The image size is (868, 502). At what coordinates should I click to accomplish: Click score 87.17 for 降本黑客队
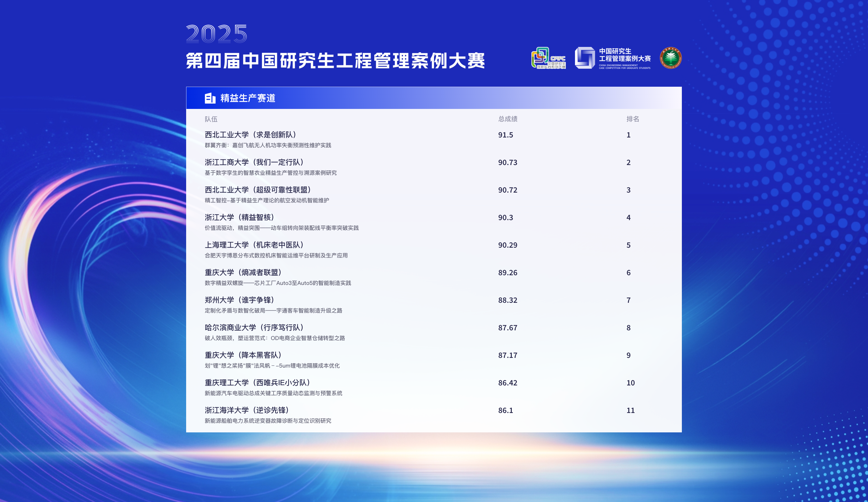tap(507, 355)
